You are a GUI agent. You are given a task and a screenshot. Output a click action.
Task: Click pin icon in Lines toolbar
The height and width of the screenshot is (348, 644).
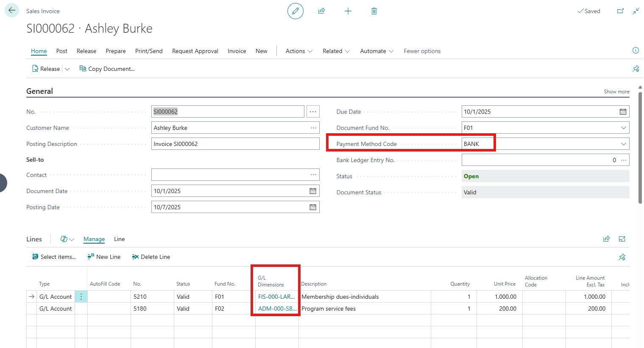(622, 257)
